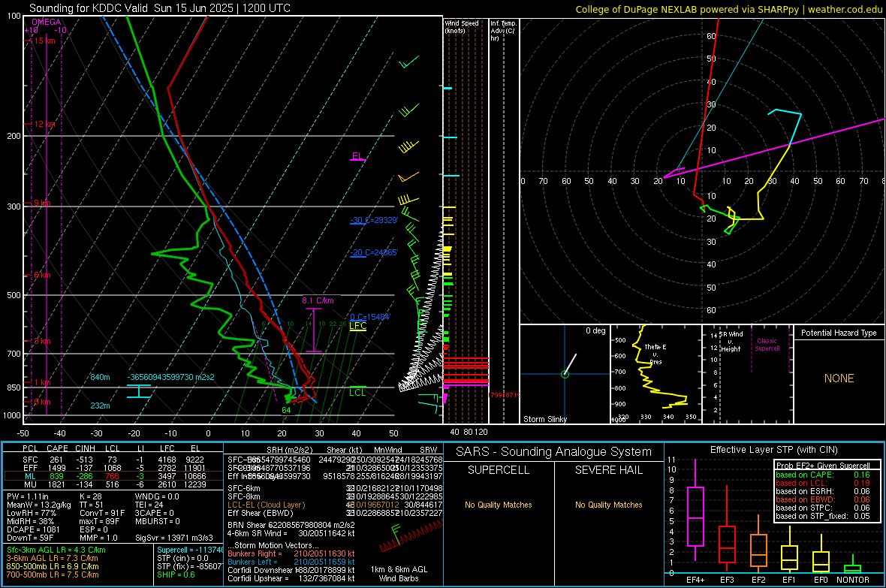Click the 'Wind Speed (knots)' panel header

point(462,26)
